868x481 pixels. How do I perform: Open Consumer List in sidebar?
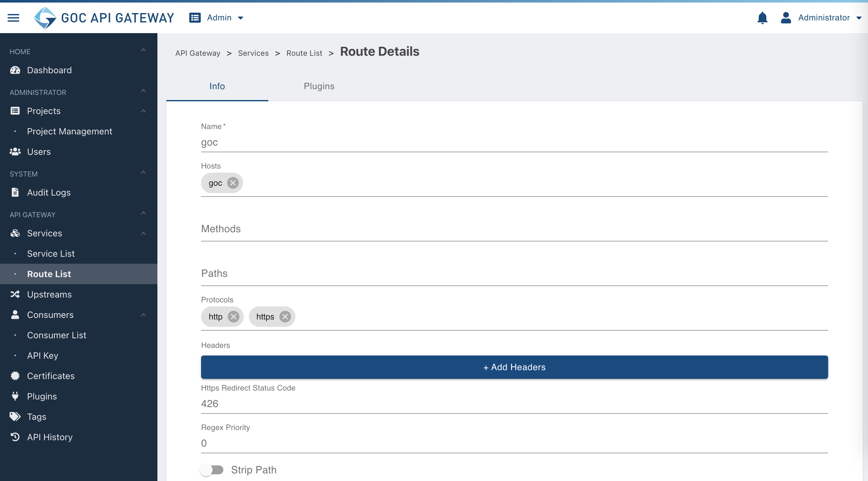pyautogui.click(x=57, y=335)
